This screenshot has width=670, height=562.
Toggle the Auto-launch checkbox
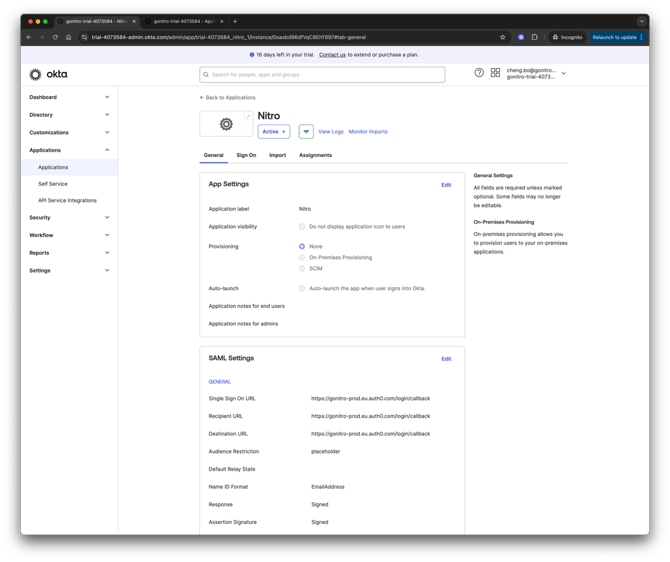[302, 288]
